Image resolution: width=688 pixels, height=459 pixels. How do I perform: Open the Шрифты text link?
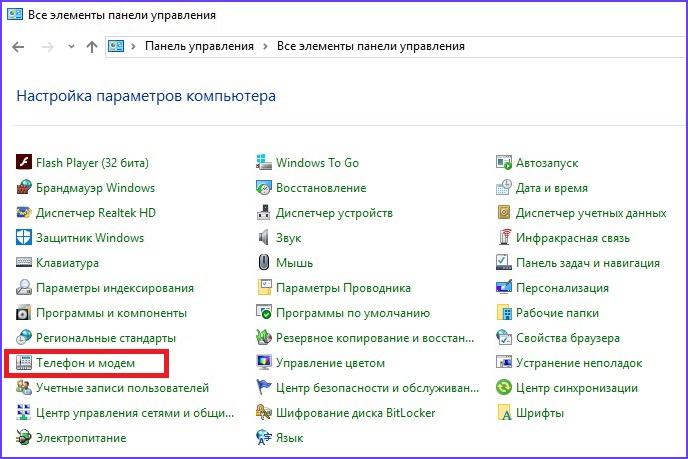click(540, 413)
